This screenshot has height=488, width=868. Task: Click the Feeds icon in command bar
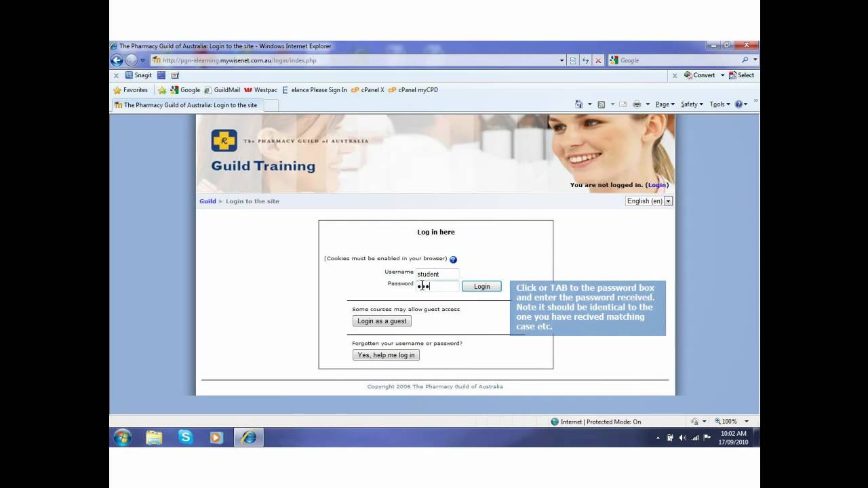[601, 104]
